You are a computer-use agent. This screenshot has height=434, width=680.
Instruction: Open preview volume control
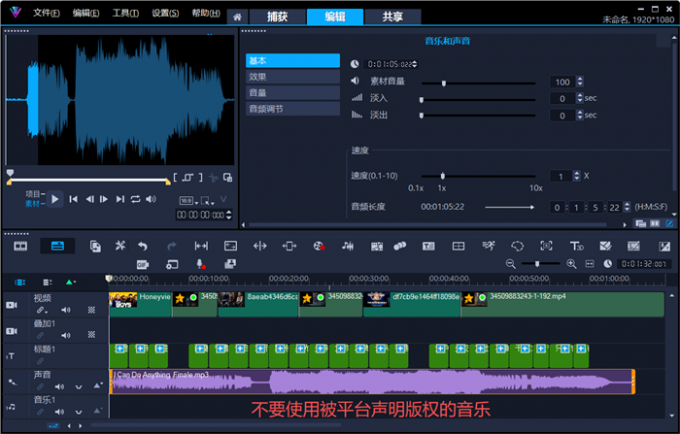[x=151, y=199]
